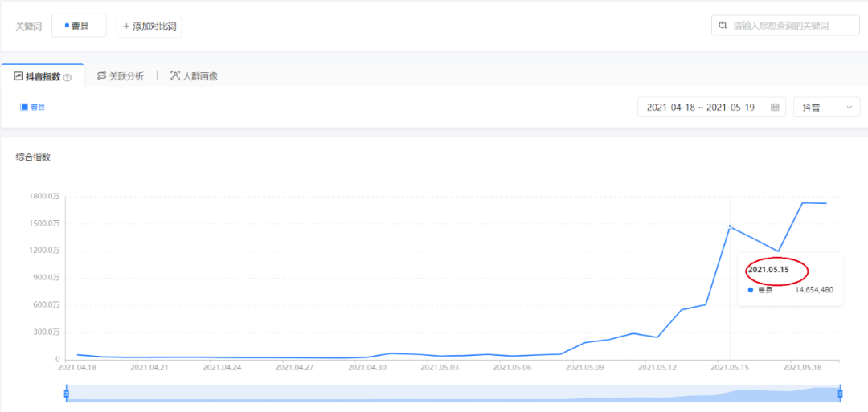Click the 人群画像 portrait icon
The image size is (868, 412).
click(x=174, y=76)
